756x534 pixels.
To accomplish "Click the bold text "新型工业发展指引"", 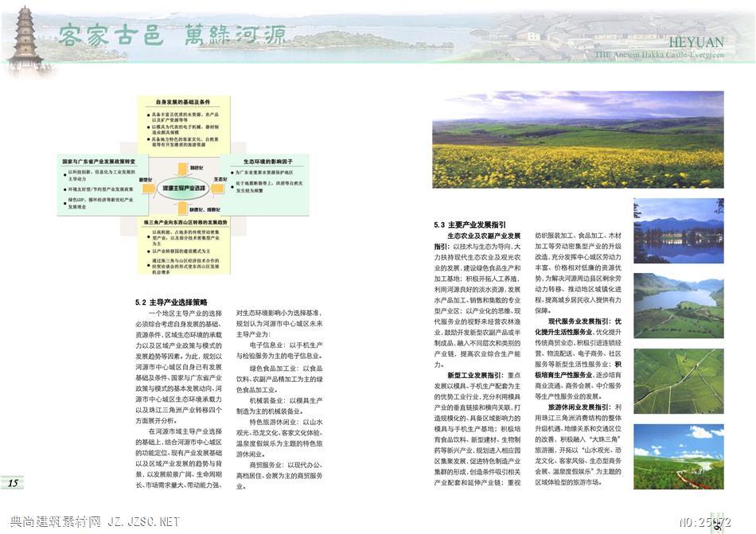I will click(475, 375).
